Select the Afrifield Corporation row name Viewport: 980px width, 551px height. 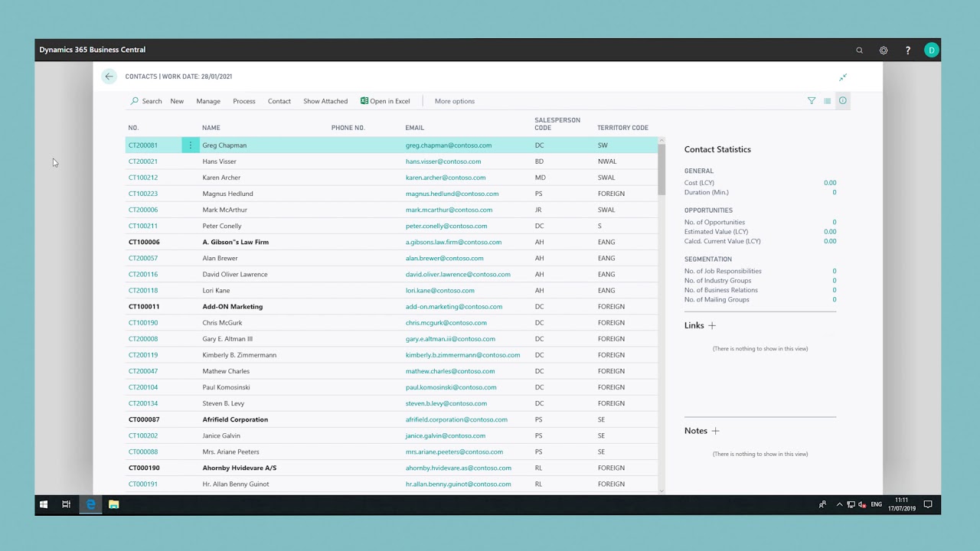coord(235,419)
